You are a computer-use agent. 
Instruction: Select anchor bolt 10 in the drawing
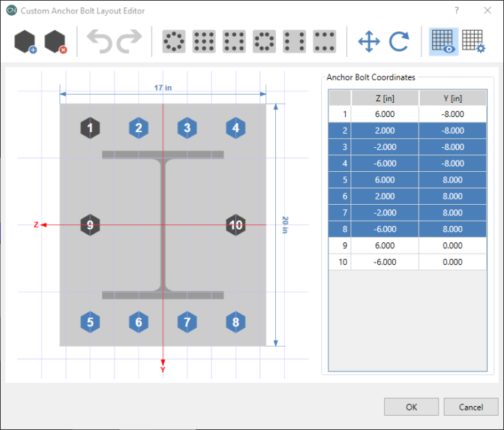point(235,225)
